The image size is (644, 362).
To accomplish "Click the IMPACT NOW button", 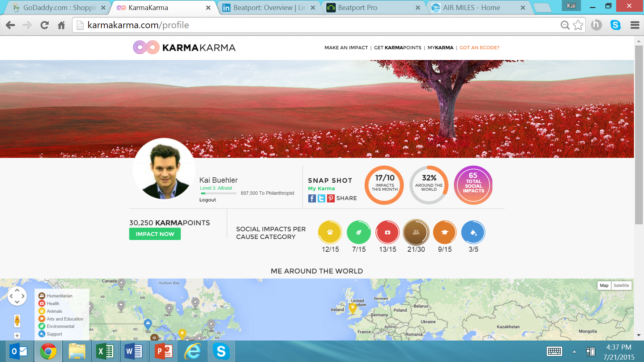I will click(155, 234).
